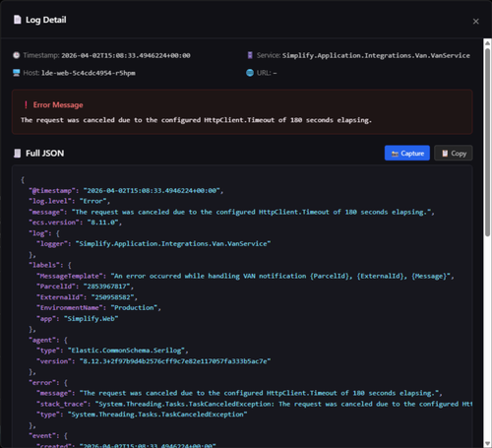Click the error message text in red panel
This screenshot has height=448, width=492.
click(x=196, y=120)
